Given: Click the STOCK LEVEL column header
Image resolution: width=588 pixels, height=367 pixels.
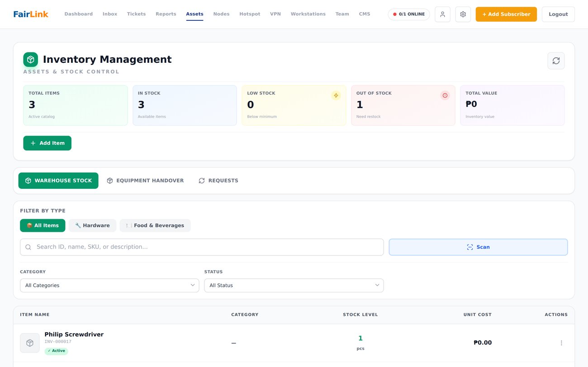Looking at the screenshot, I should coord(360,315).
